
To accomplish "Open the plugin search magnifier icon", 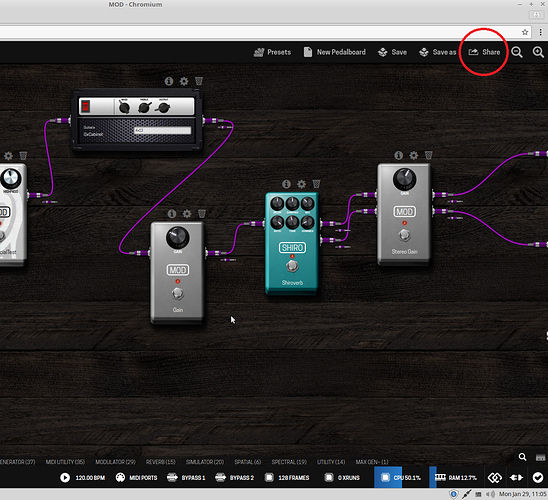I will 522,457.
